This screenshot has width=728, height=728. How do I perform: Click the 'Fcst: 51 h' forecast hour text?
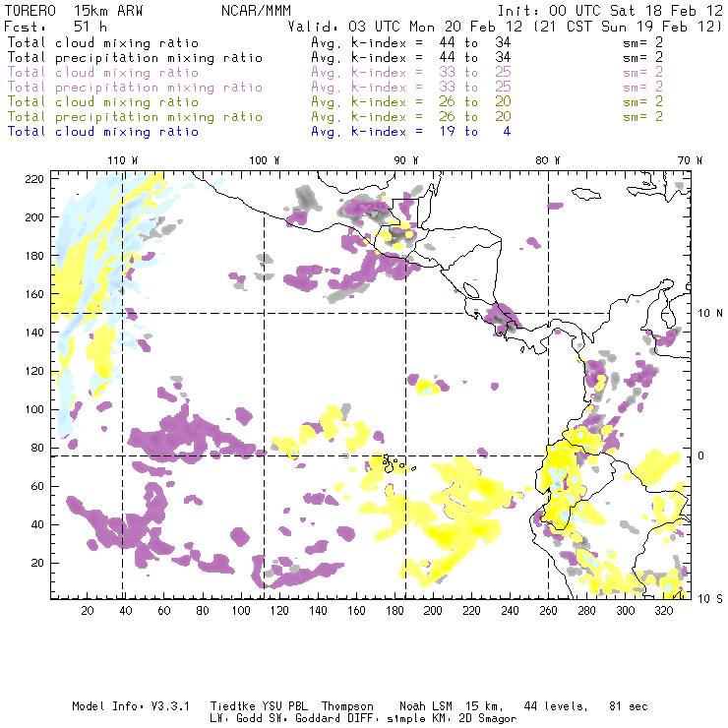click(x=55, y=27)
